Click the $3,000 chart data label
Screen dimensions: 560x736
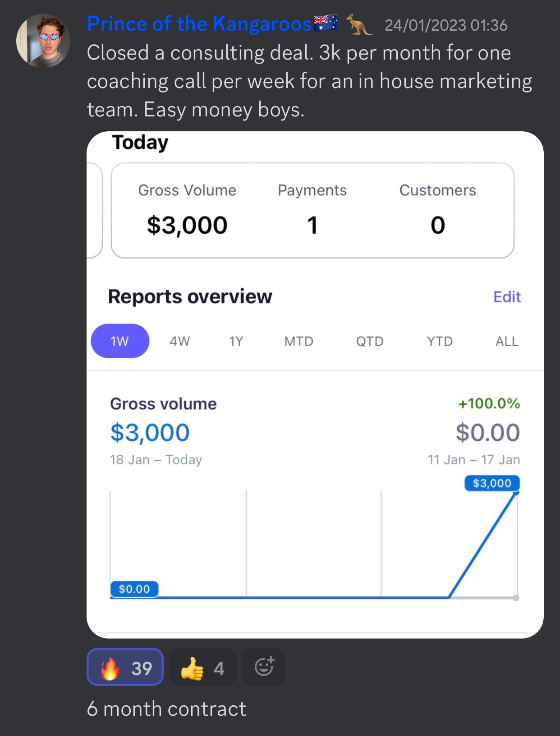click(492, 483)
